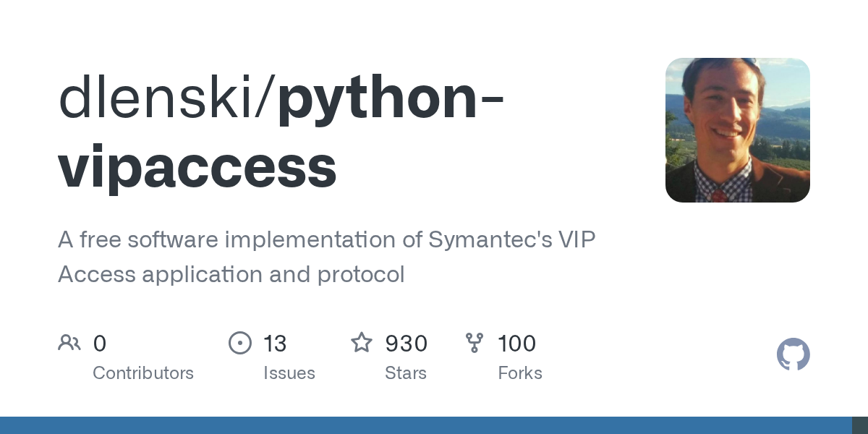Click the GitHub Octocat logo
The image size is (868, 434).
tap(793, 354)
